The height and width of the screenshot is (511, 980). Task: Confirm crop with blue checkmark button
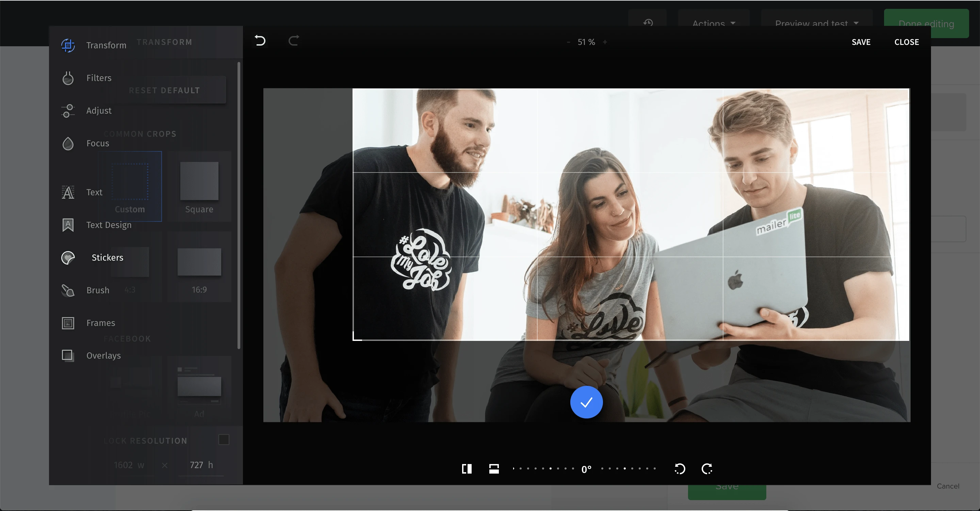tap(586, 402)
